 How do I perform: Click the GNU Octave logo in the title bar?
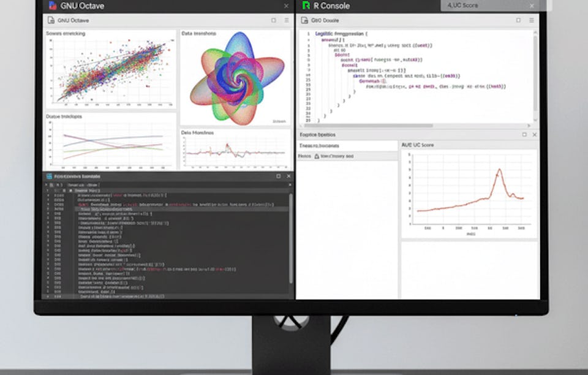pyautogui.click(x=53, y=6)
